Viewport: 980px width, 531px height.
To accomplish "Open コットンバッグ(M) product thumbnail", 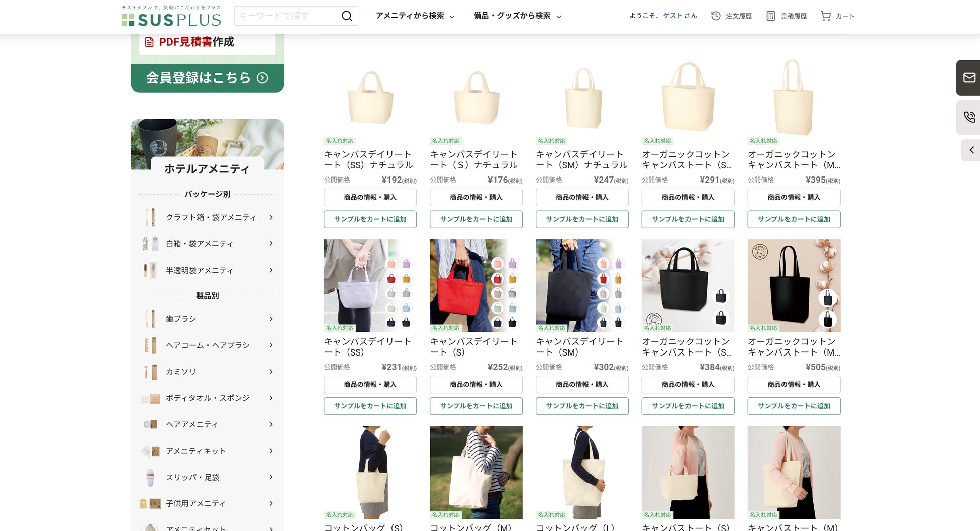I will 476,473.
